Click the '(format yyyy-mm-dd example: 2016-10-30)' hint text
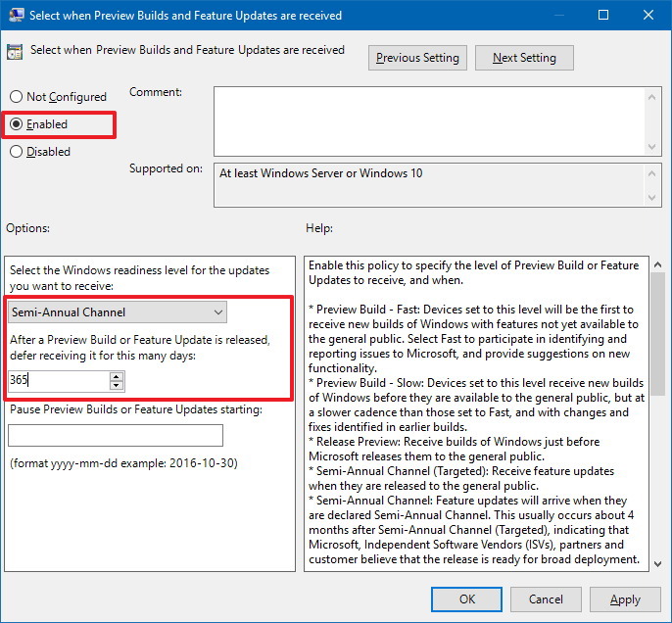This screenshot has width=672, height=623. 123,463
